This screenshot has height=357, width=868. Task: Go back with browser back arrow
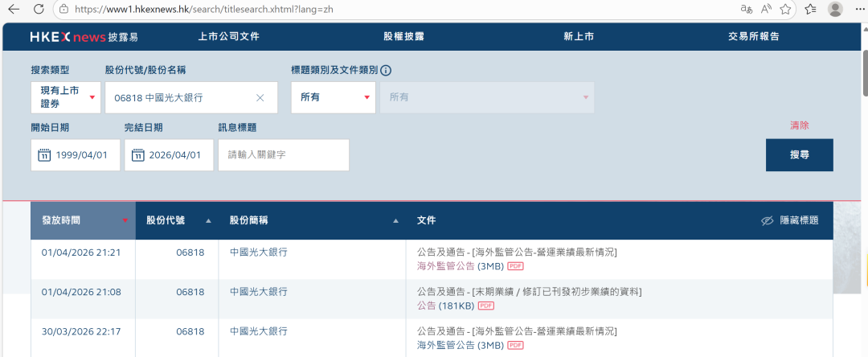click(14, 9)
